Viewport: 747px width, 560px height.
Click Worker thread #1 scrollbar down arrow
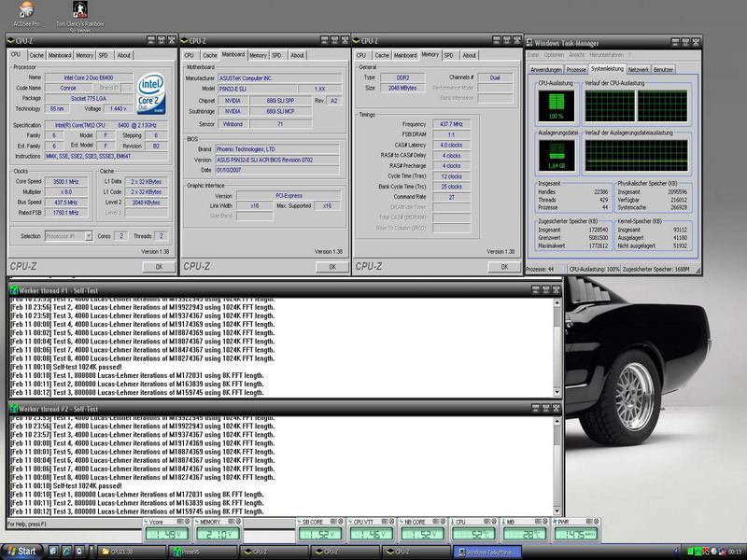(557, 392)
